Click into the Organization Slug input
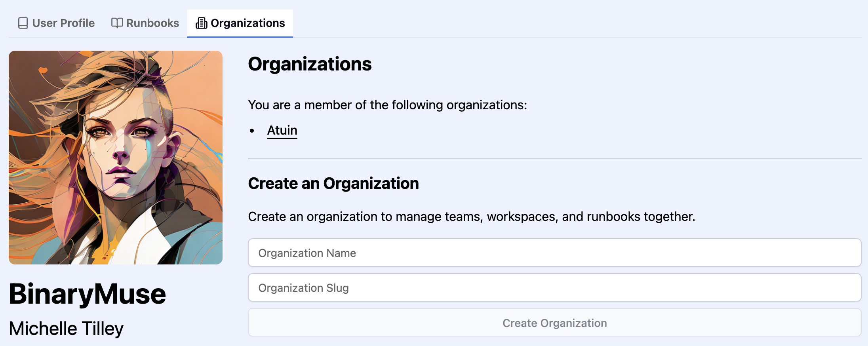Viewport: 868px width, 346px height. 554,287
